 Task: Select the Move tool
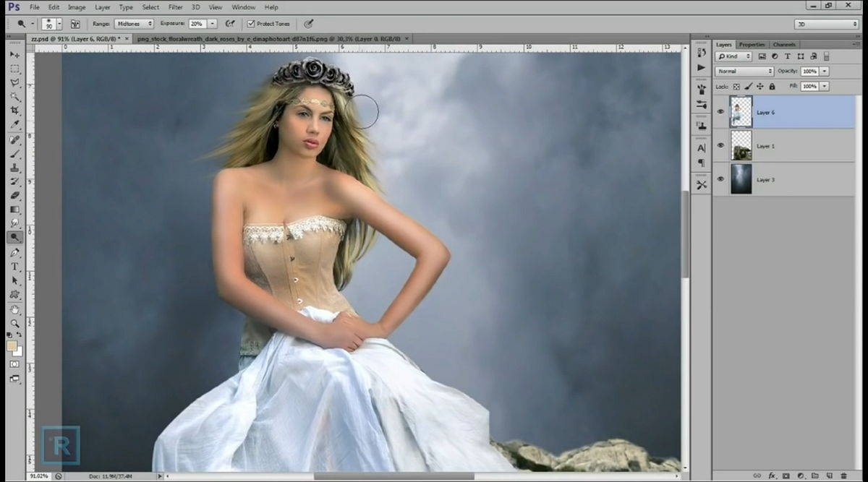pos(14,55)
